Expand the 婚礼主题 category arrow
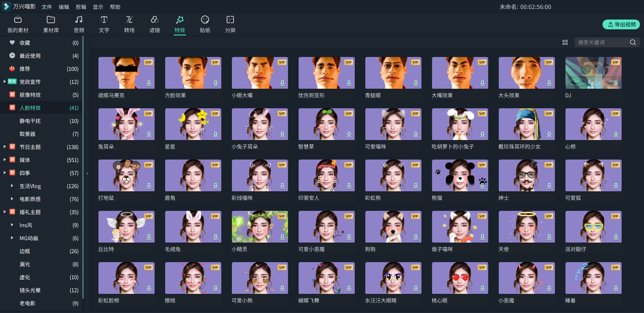Image resolution: width=644 pixels, height=313 pixels. (x=4, y=212)
